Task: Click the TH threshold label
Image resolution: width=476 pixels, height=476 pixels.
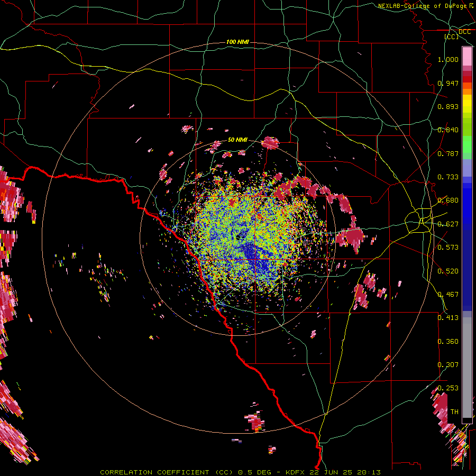Action: (x=454, y=412)
